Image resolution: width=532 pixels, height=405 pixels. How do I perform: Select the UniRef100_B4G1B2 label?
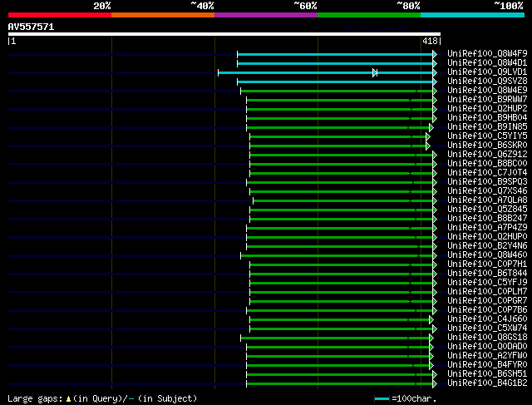[487, 383]
